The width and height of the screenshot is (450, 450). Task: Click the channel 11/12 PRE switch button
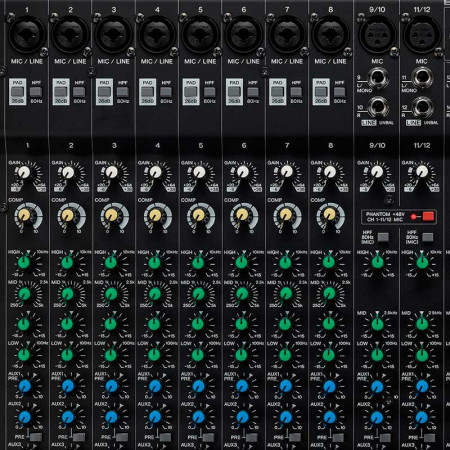click(x=428, y=437)
